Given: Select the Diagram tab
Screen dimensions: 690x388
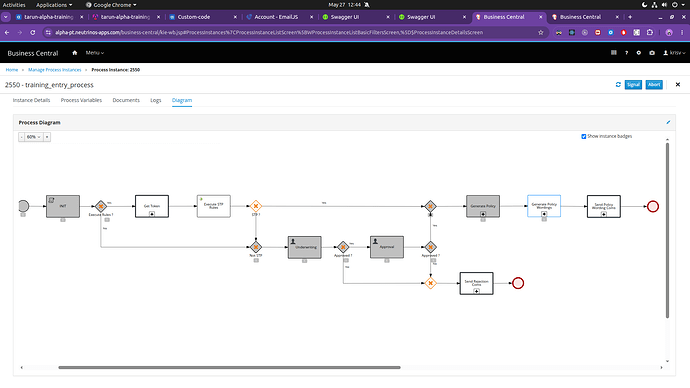Looking at the screenshot, I should 182,100.
